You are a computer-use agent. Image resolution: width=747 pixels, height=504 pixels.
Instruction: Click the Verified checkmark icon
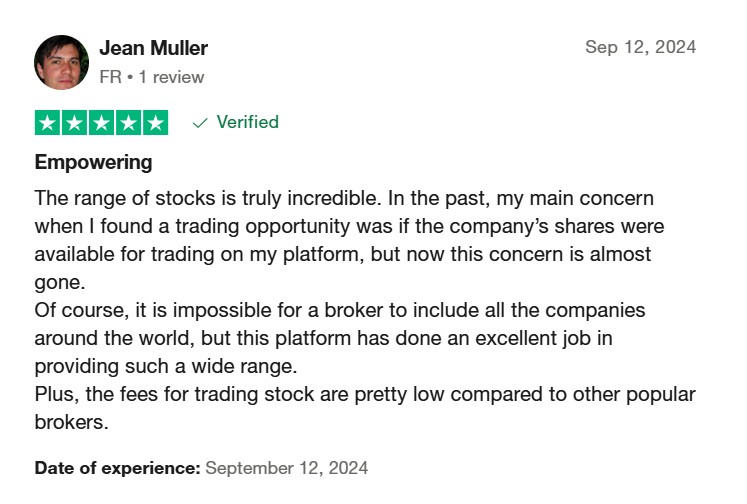(200, 123)
